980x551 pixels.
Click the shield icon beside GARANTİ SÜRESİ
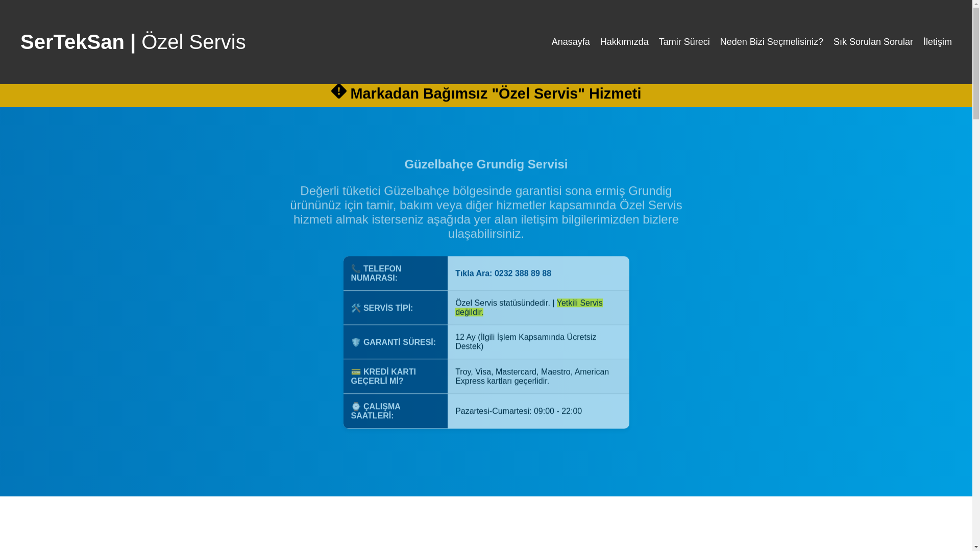(356, 342)
